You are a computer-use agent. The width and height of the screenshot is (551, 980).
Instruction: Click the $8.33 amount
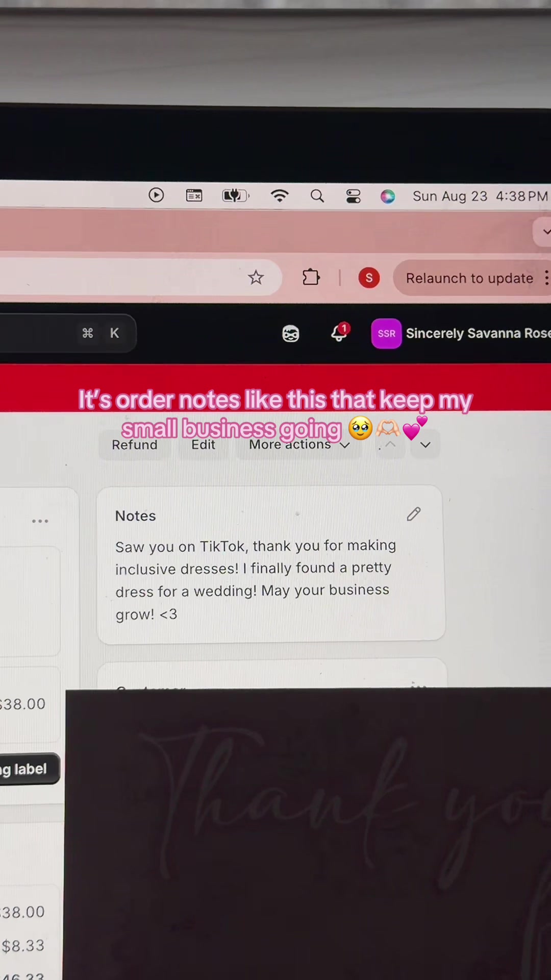[22, 946]
